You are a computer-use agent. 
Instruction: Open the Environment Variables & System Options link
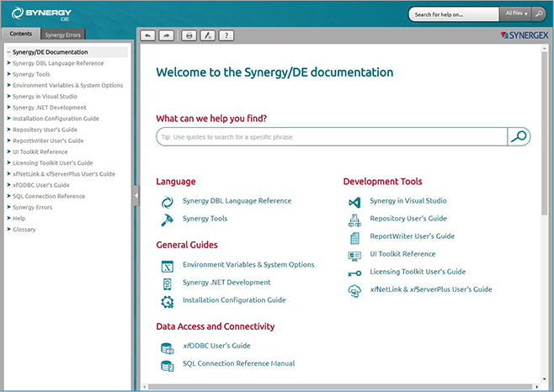pyautogui.click(x=248, y=264)
